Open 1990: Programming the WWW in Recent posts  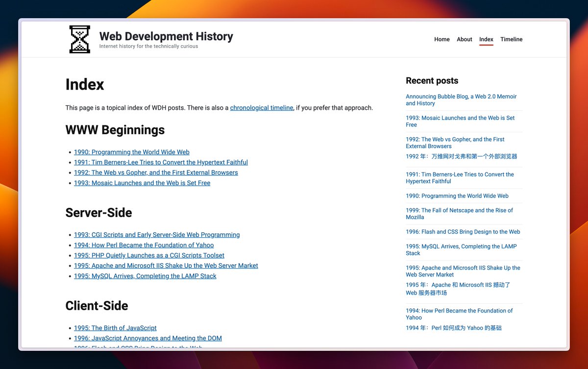click(457, 196)
